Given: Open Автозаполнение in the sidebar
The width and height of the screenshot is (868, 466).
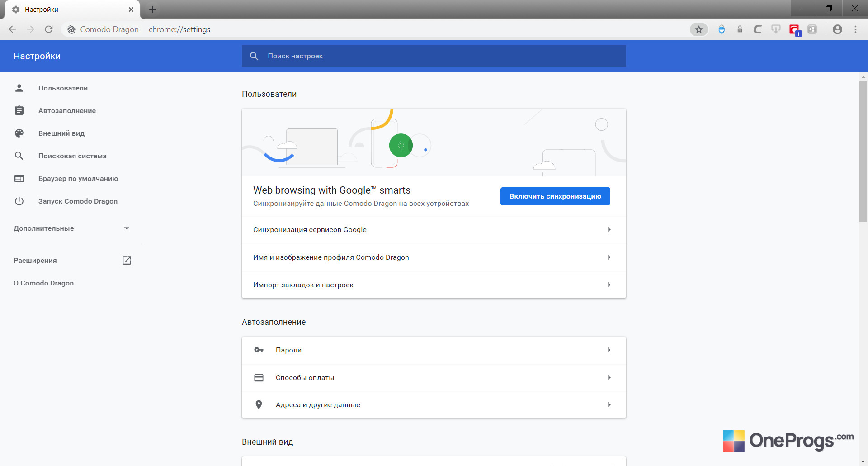Looking at the screenshot, I should 67,111.
